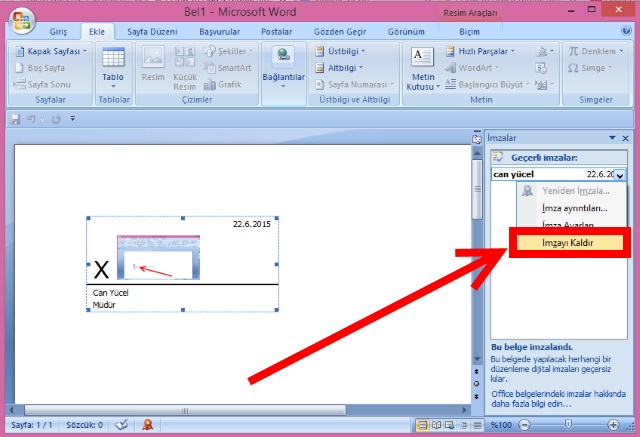The image size is (640, 437).
Task: Insert Küçük Resim clip art
Action: pyautogui.click(x=184, y=69)
